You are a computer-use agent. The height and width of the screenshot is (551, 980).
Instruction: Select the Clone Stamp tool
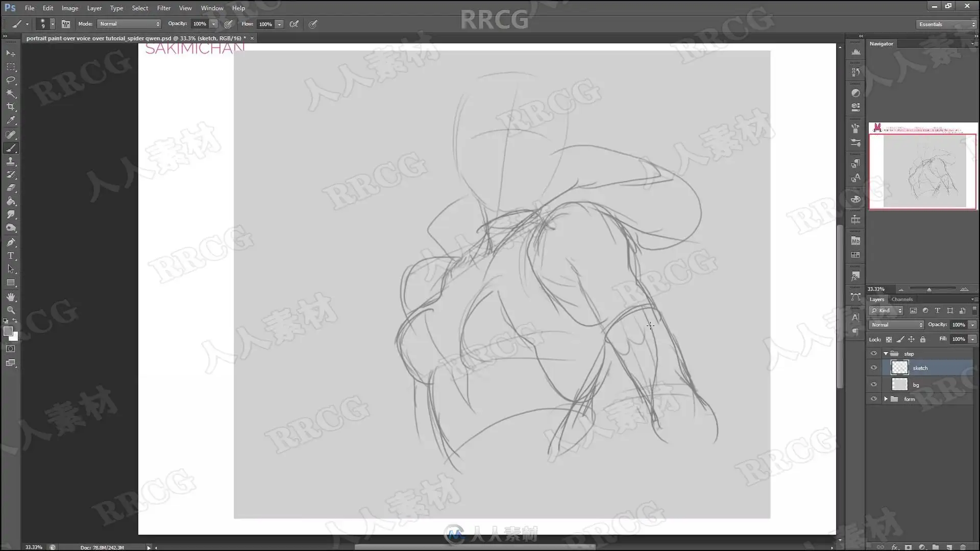tap(11, 161)
